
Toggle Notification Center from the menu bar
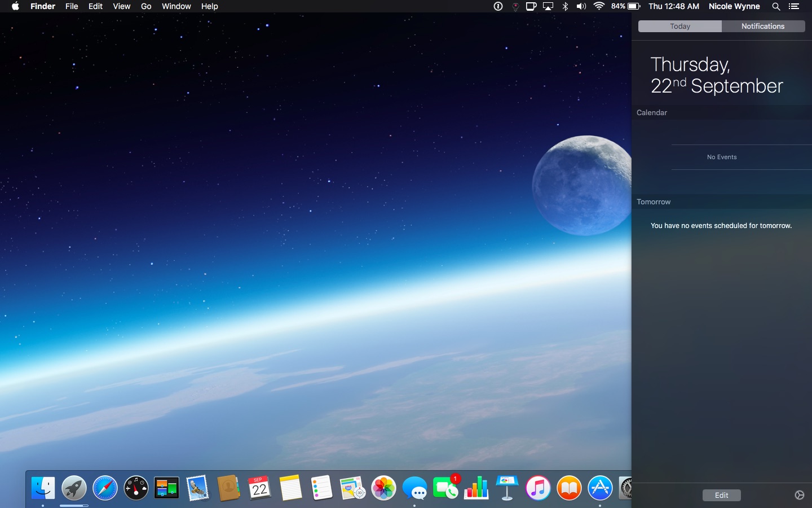794,6
